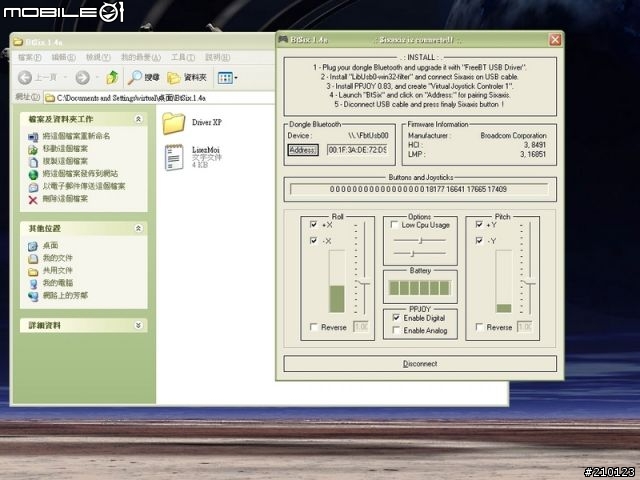This screenshot has height=480, width=640.
Task: Toggle the Pitch -Y checkbox
Action: 479,240
